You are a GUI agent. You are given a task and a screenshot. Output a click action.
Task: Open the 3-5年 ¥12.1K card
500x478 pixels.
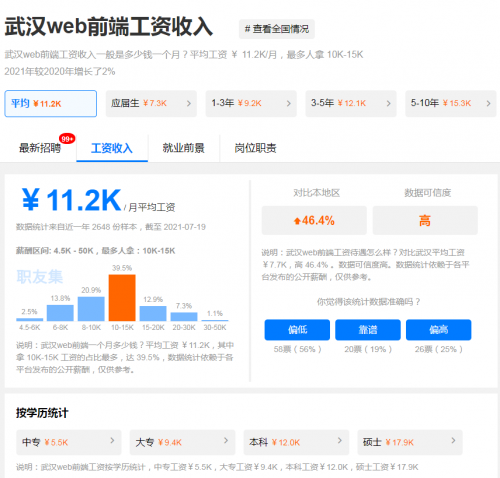[x=351, y=104]
